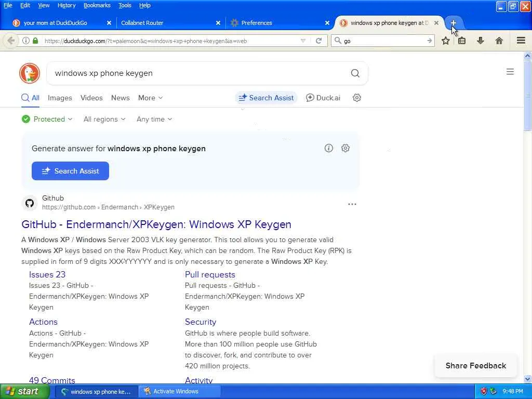This screenshot has width=532, height=399.
Task: Click the DuckDuckGo duck logo
Action: pos(30,73)
